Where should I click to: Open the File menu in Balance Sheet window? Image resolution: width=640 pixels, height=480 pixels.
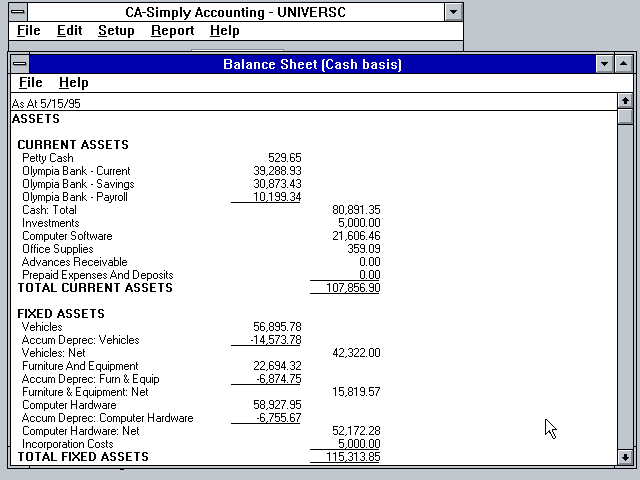(31, 82)
